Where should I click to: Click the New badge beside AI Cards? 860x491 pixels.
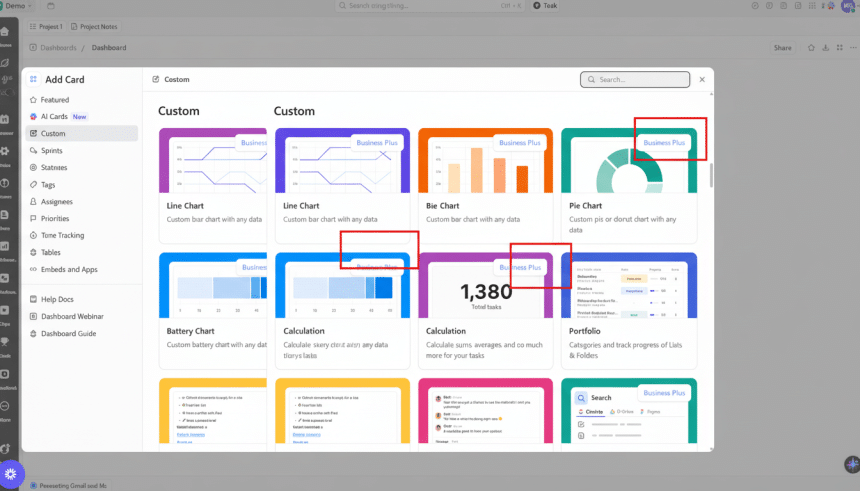[80, 117]
